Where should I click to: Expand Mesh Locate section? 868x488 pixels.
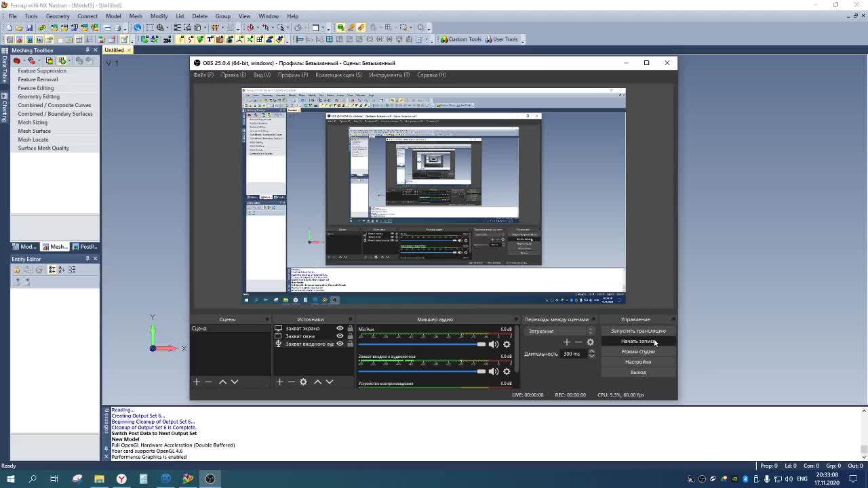[33, 140]
